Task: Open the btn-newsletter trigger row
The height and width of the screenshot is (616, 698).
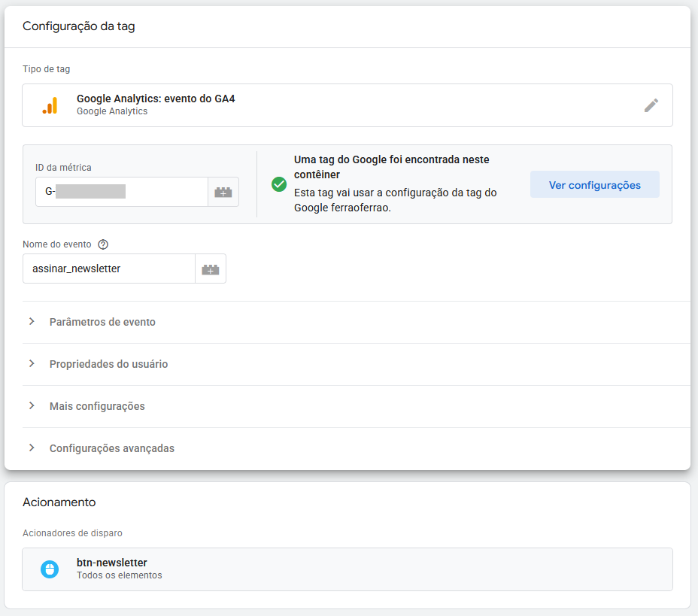Action: tap(347, 569)
